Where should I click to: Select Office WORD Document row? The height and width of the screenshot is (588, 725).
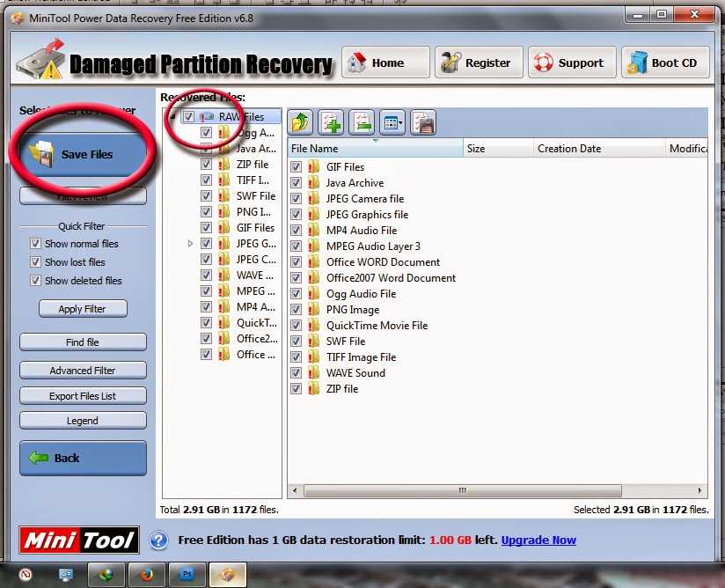click(x=383, y=261)
